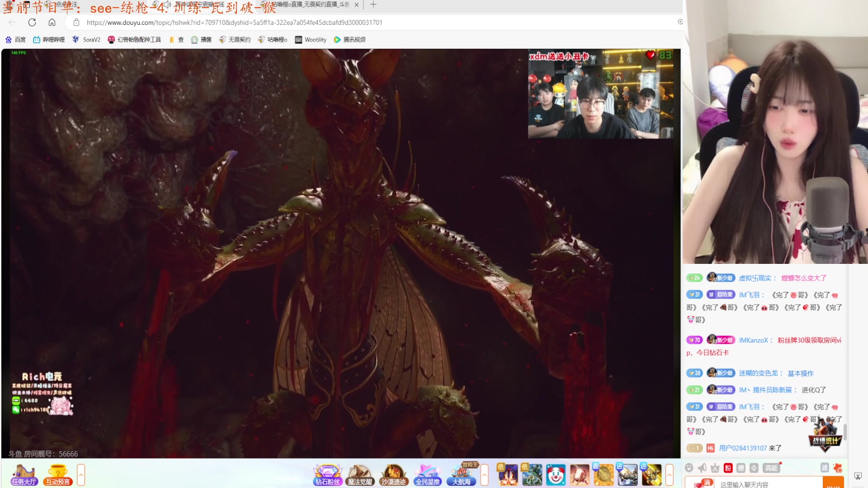Screen dimensions: 868x488
Task: Focus the chat input 这里输入聊天内容
Action: [769, 484]
